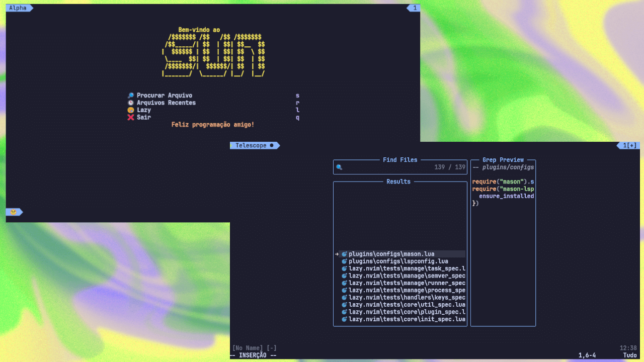Click the '[No Name] [-]' statusline entry

click(x=255, y=348)
